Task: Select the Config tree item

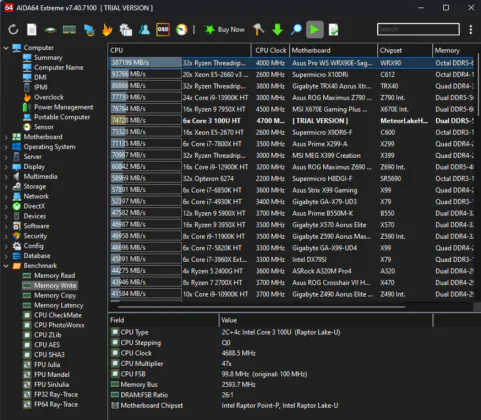Action: point(33,246)
